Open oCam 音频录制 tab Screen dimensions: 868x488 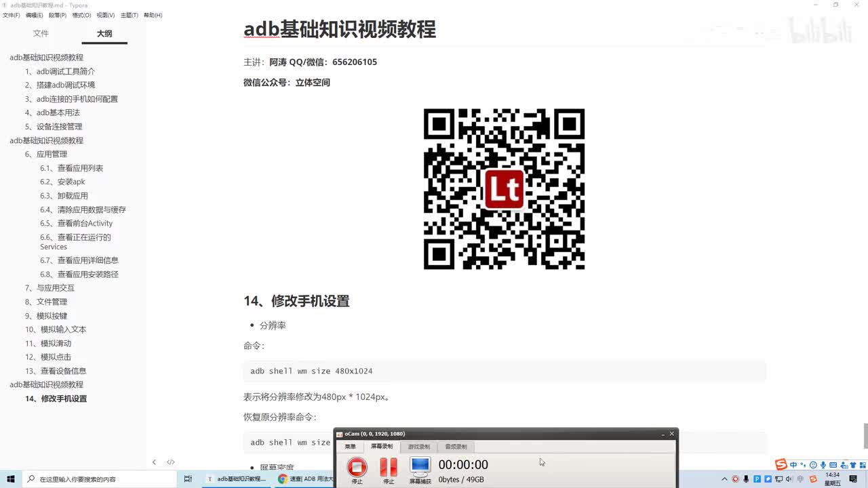[456, 447]
